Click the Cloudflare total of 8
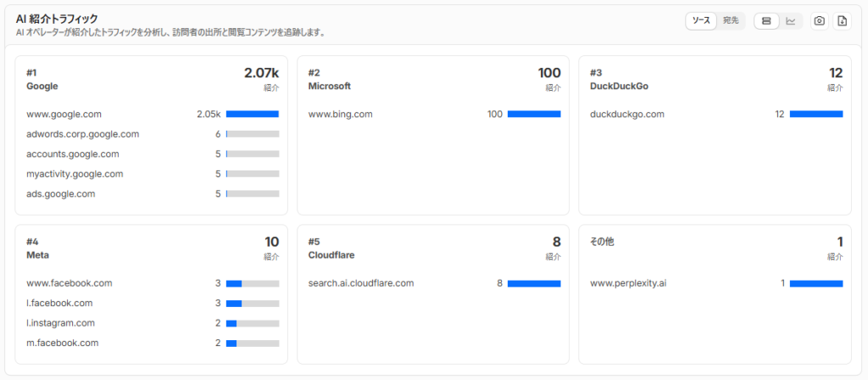This screenshot has width=868, height=380. pyautogui.click(x=556, y=242)
